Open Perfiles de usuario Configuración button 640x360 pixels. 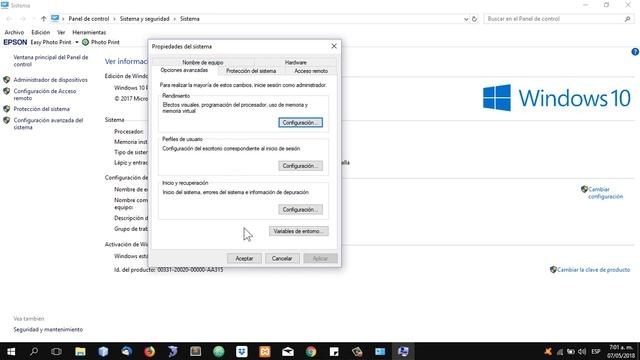300,166
